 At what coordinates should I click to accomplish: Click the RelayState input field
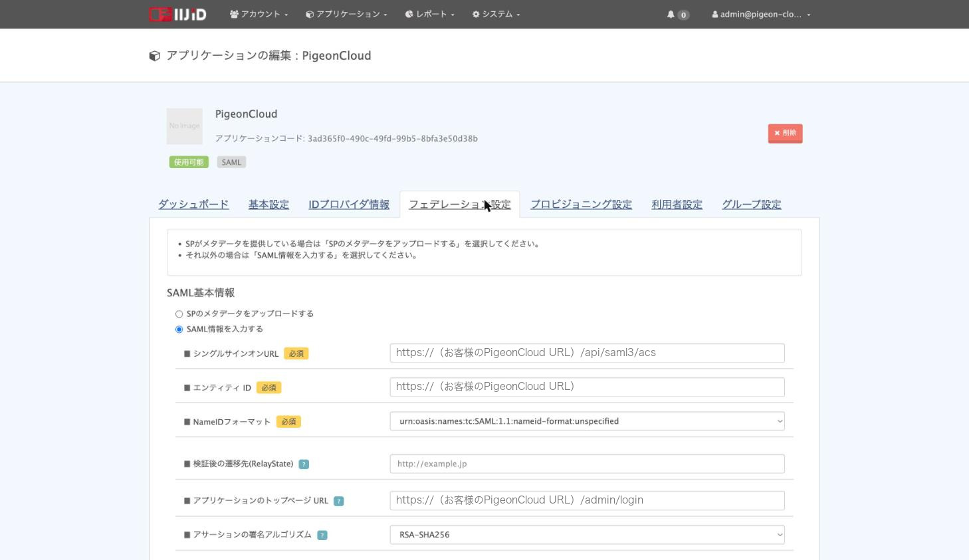[x=587, y=464]
